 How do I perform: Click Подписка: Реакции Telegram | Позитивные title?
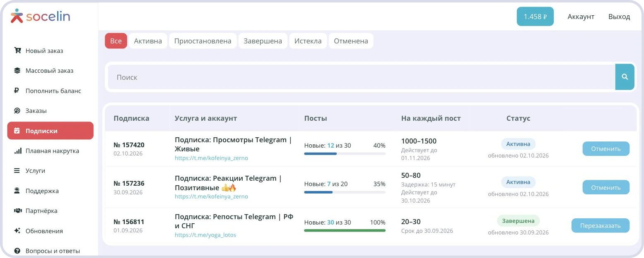228,183
